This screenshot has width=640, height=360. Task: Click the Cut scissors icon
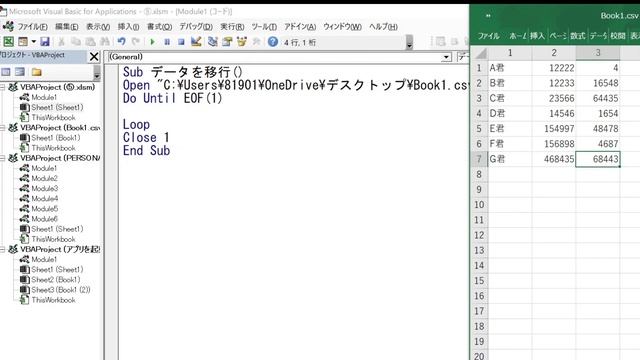(62, 42)
